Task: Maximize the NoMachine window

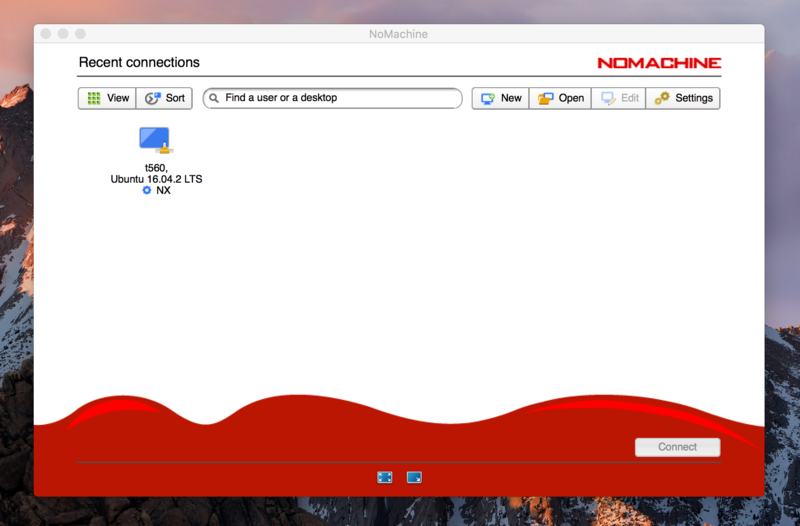Action: pos(80,34)
